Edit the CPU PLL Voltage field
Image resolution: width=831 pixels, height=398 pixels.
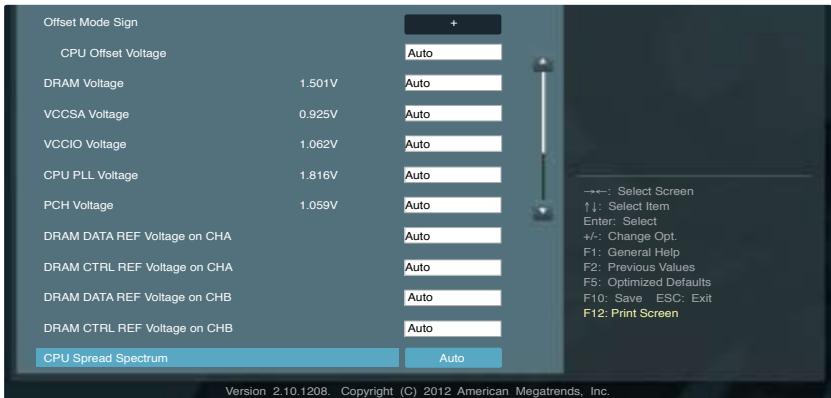point(453,175)
